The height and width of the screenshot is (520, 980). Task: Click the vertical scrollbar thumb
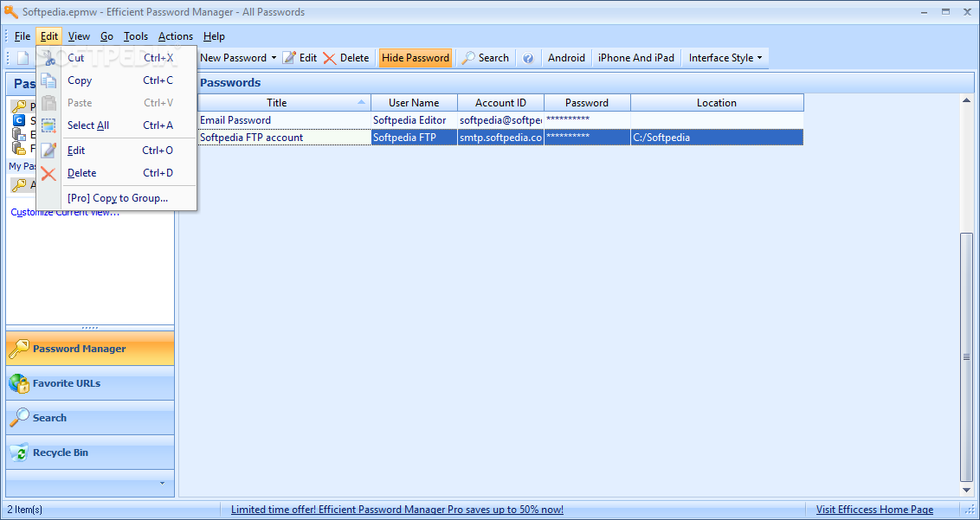pos(967,357)
